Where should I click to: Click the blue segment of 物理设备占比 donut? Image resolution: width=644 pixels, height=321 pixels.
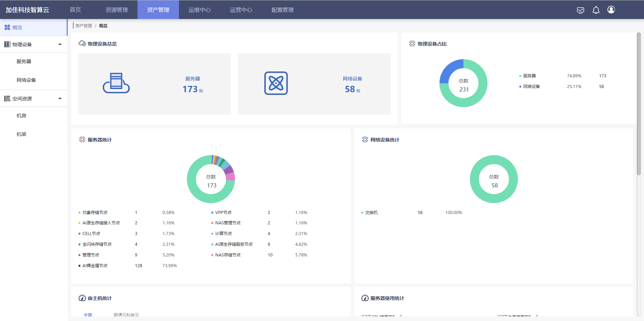pos(449,70)
